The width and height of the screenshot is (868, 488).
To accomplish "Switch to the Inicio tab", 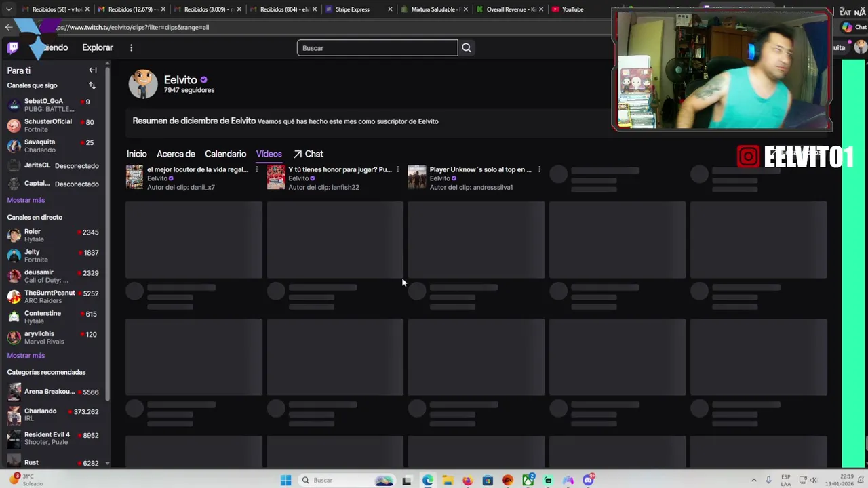I will click(136, 154).
